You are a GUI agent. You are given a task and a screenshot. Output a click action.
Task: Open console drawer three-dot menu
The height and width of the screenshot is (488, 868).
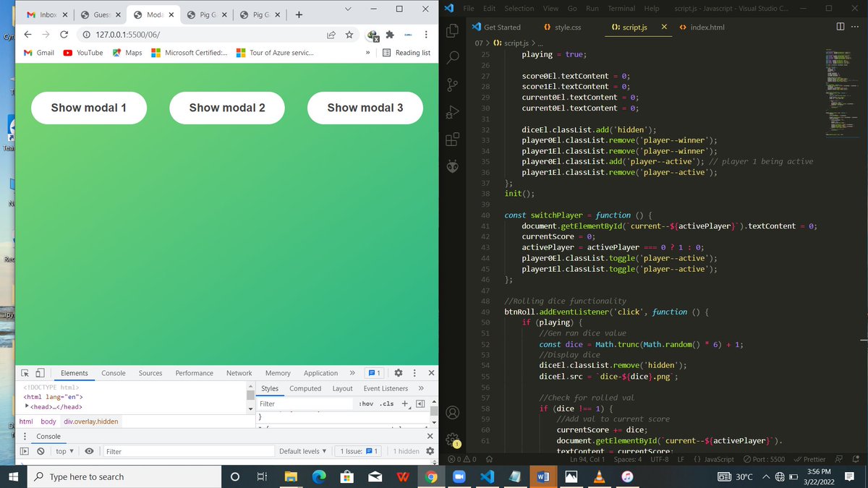(26, 436)
